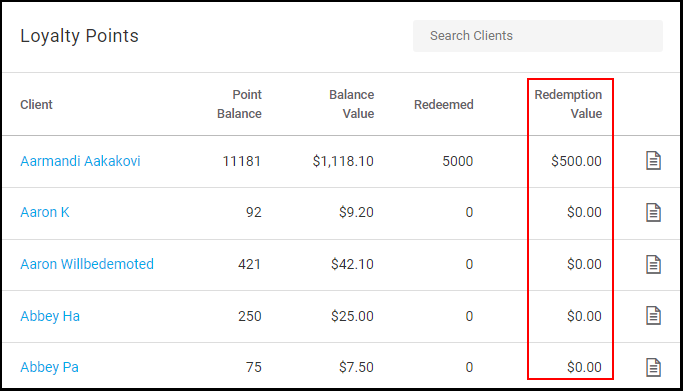Screen dimensions: 683x391
Task: Sort by the Redeemed column header
Action: point(443,104)
